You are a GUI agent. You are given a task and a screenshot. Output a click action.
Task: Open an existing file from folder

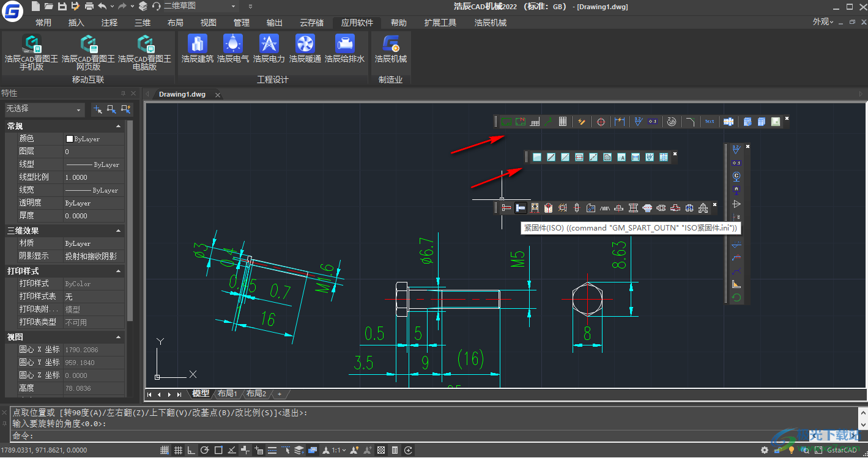click(49, 6)
